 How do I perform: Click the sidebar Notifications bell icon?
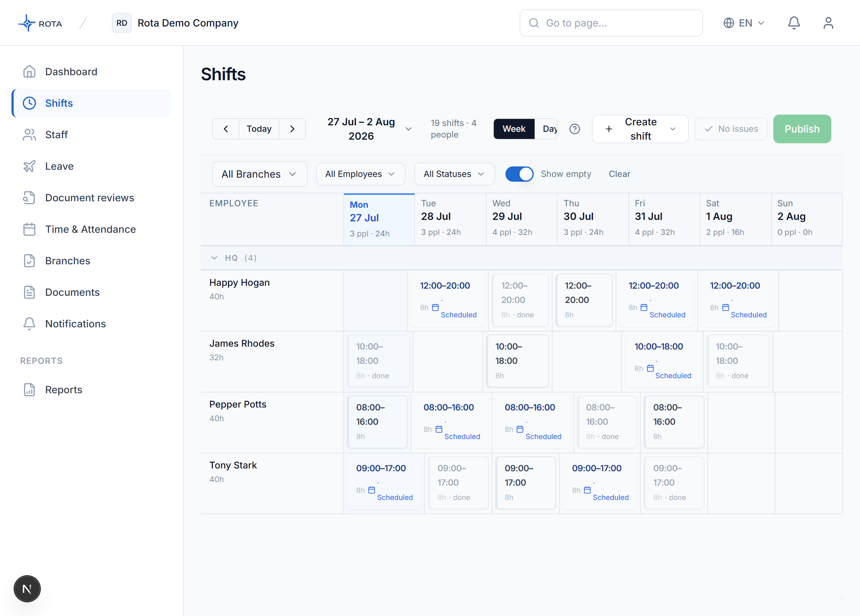(x=29, y=324)
